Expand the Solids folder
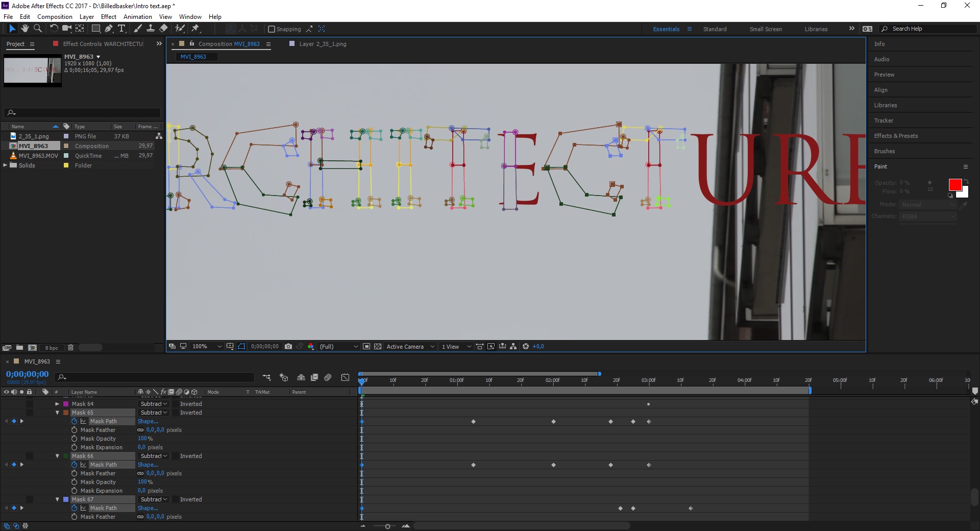The width and height of the screenshot is (980, 531). [5, 165]
